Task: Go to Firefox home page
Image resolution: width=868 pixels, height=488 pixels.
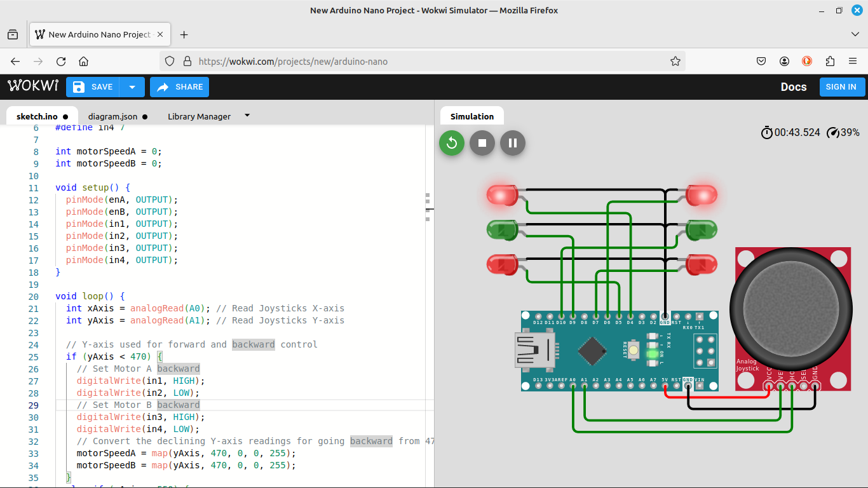Action: [x=83, y=62]
